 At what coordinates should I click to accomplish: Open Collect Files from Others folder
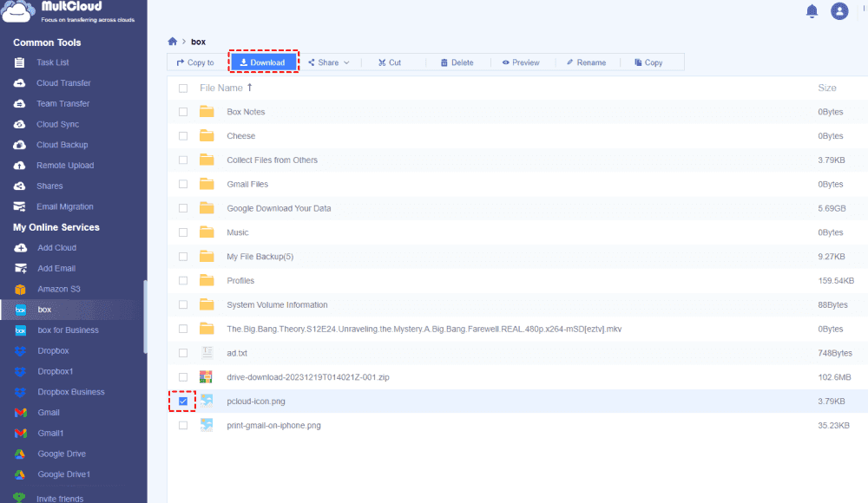(x=273, y=160)
